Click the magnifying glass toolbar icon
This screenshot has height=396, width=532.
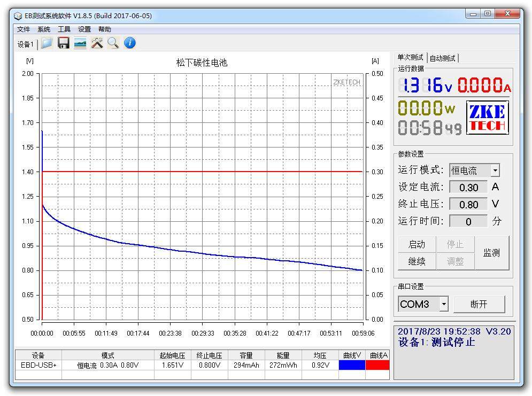point(113,43)
